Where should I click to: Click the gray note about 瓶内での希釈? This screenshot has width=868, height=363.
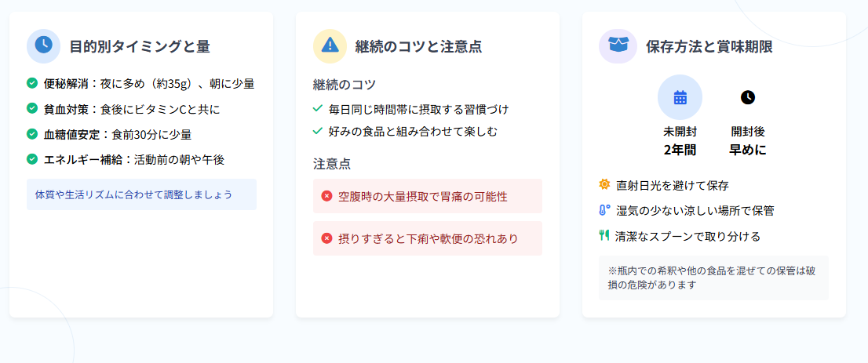(713, 278)
